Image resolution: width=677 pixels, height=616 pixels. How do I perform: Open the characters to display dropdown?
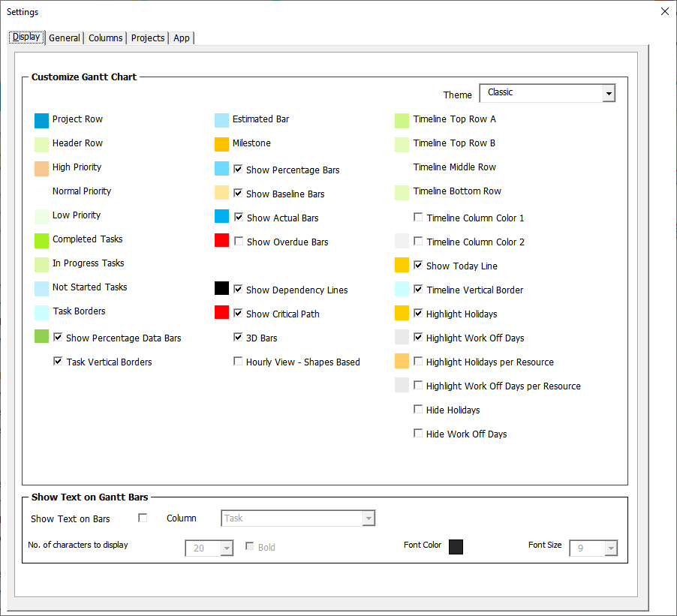[227, 548]
